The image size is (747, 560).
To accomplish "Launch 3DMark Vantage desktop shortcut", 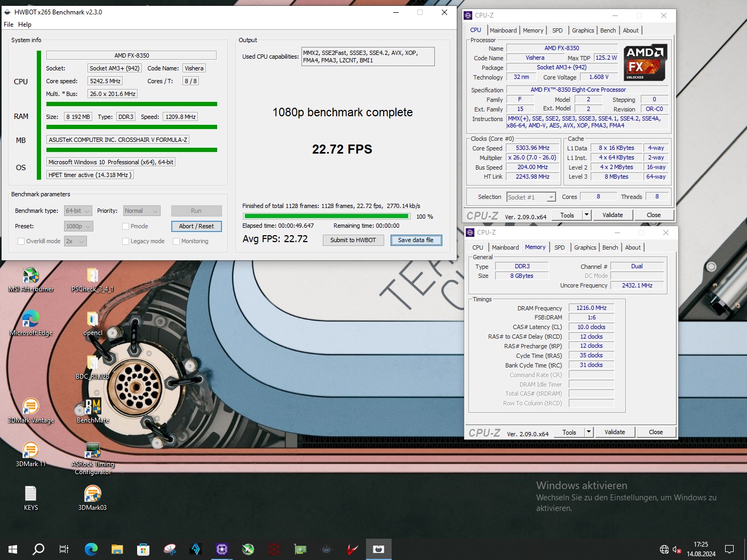I will tap(31, 411).
